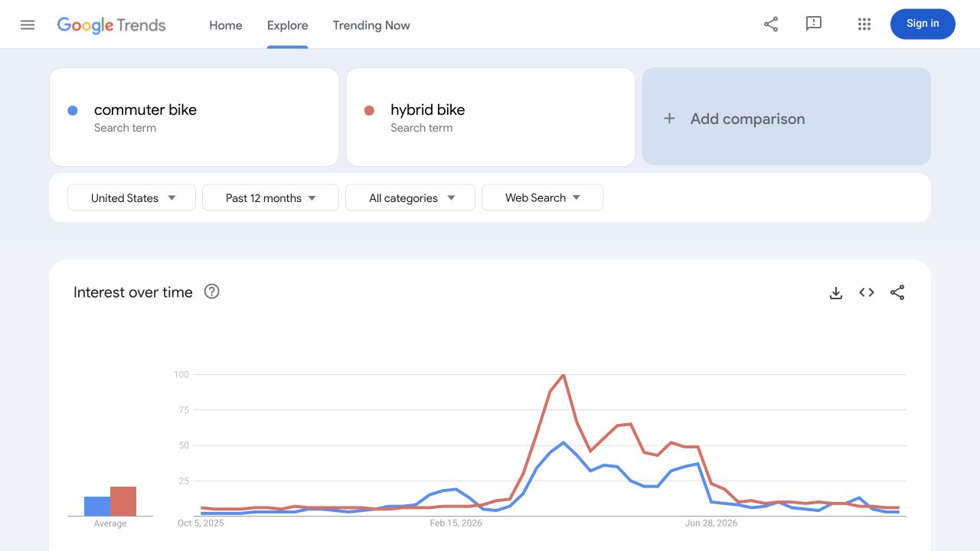
Task: Go to the Home tab
Action: 226,25
